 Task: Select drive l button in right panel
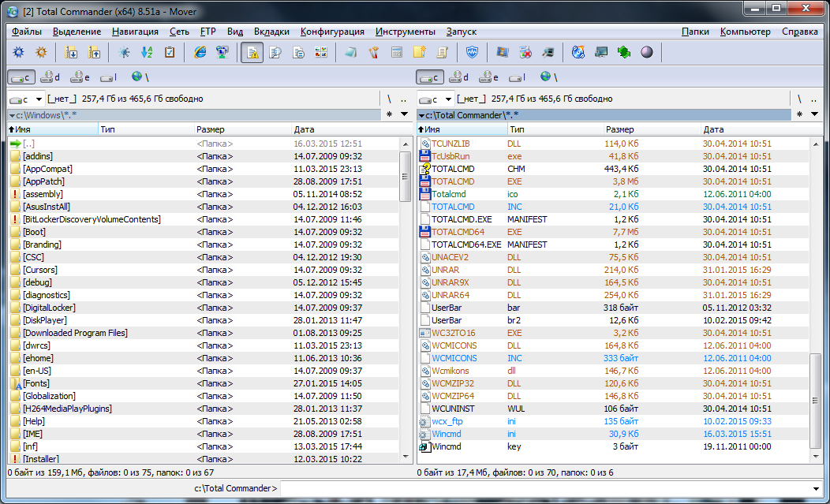(x=517, y=77)
